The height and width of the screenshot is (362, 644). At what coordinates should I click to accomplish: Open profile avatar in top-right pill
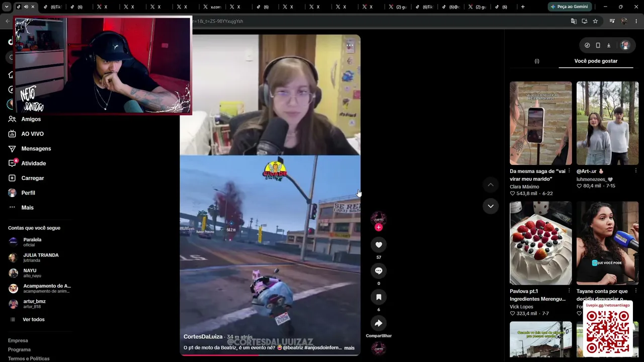(x=625, y=45)
